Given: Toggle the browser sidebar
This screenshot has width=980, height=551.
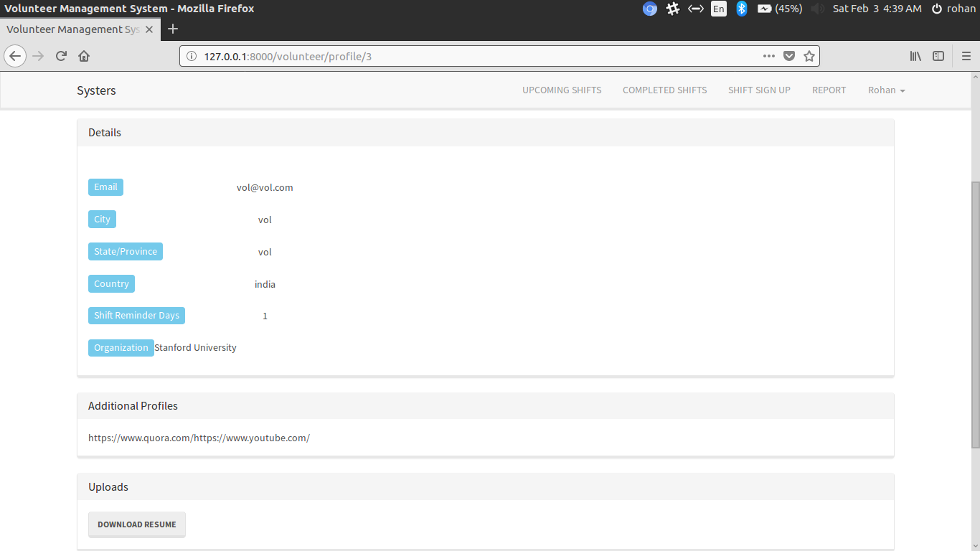Looking at the screenshot, I should point(938,55).
